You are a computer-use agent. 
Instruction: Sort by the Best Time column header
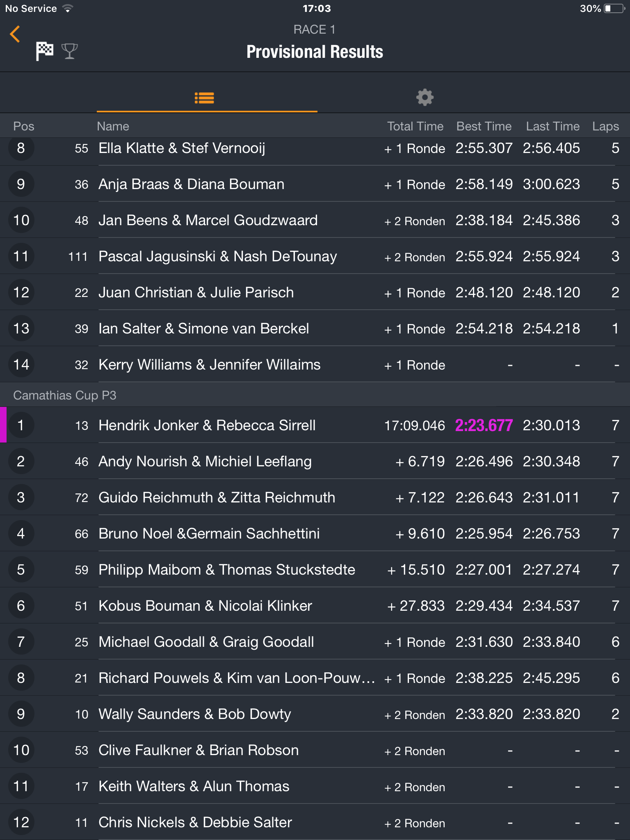[484, 126]
